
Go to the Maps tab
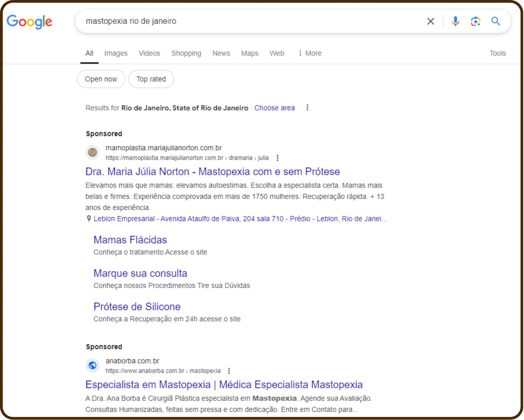250,53
